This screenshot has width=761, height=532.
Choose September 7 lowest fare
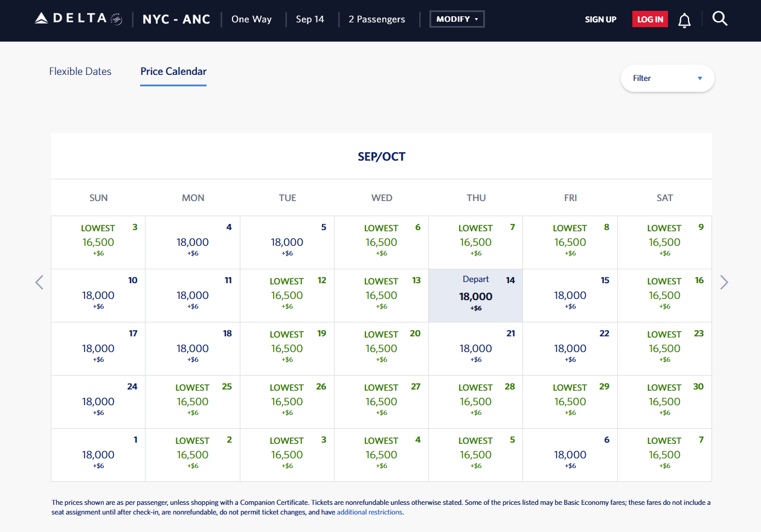476,243
